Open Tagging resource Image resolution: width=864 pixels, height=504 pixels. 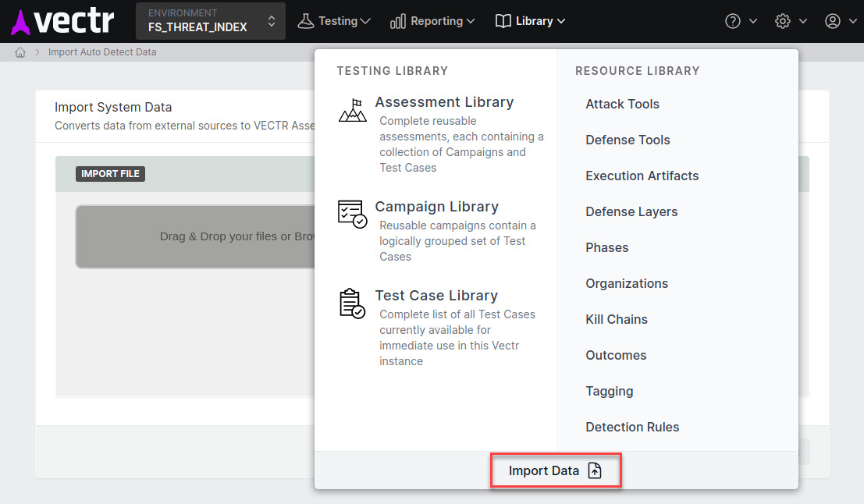tap(609, 391)
